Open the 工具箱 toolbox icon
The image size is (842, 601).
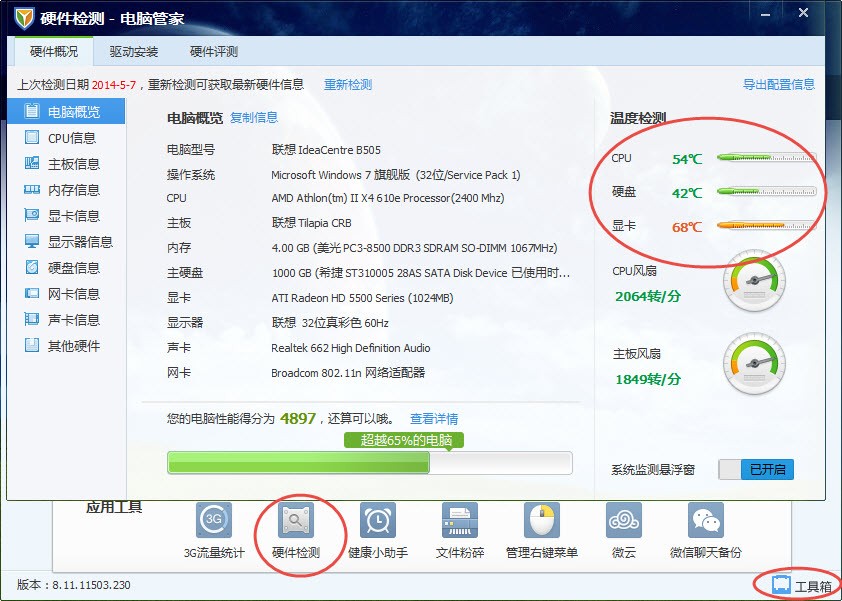781,584
